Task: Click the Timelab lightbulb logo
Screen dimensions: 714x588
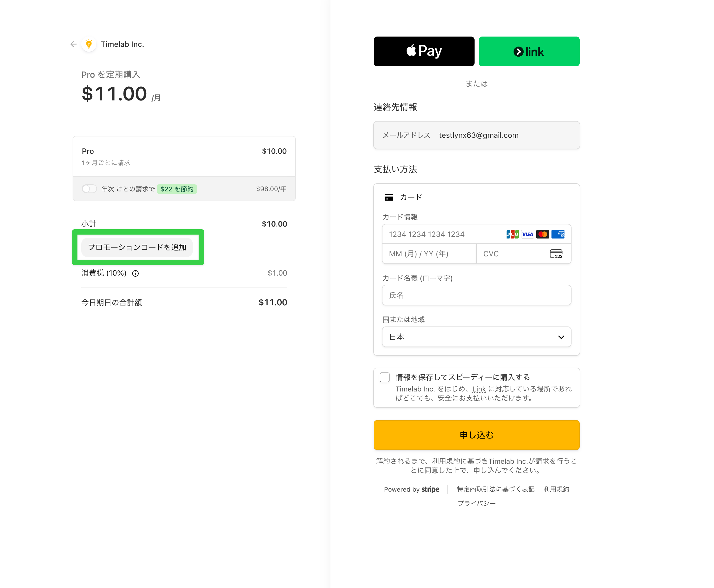Action: (x=89, y=44)
